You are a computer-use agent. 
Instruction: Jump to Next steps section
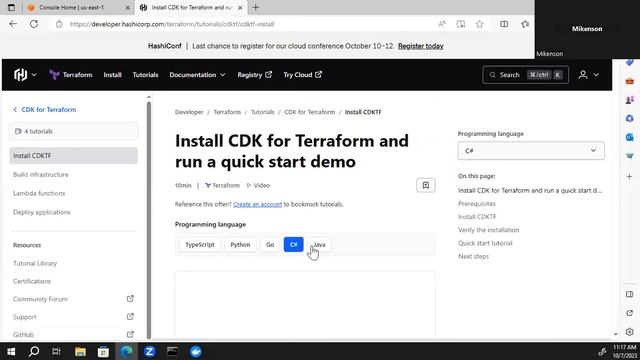tap(473, 256)
